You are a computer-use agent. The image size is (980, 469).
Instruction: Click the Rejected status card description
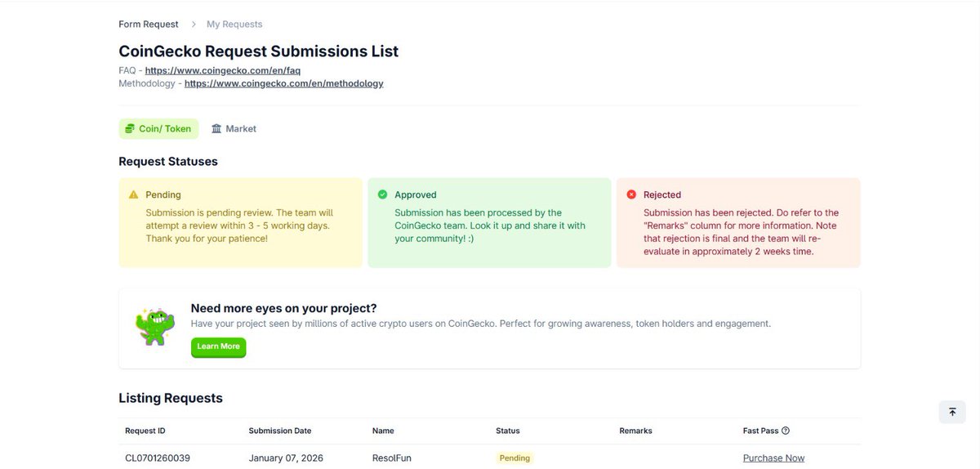click(741, 232)
